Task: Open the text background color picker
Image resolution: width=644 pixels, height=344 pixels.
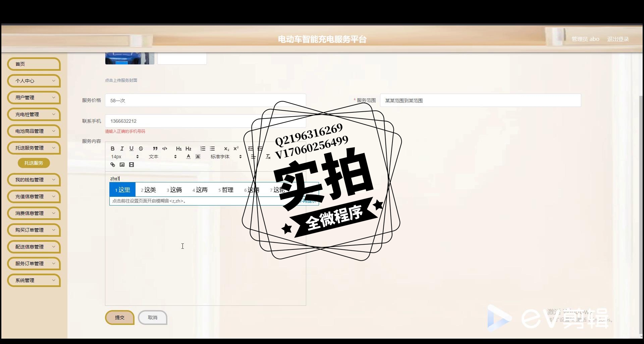Action: coord(198,157)
